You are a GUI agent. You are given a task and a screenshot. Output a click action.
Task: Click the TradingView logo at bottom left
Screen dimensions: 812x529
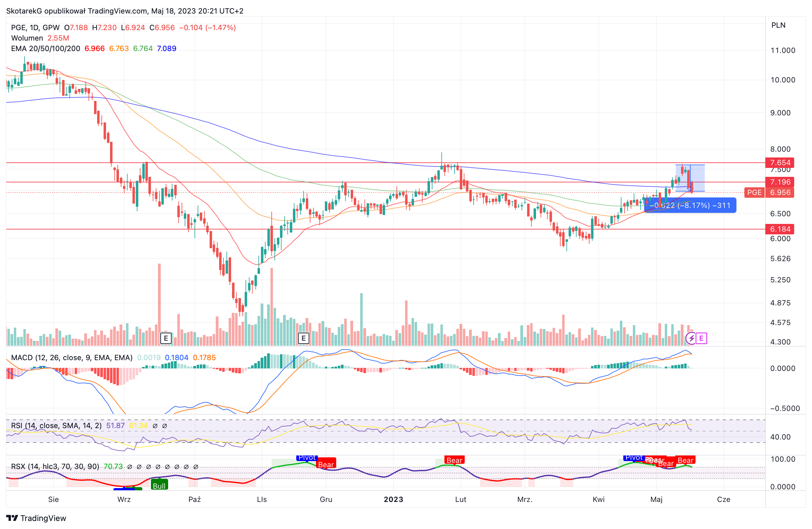36,518
